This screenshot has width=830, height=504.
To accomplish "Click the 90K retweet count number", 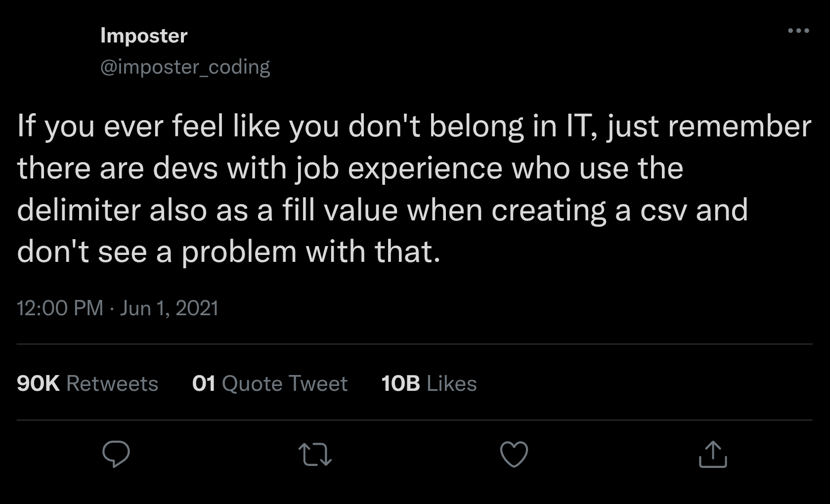I will [38, 383].
